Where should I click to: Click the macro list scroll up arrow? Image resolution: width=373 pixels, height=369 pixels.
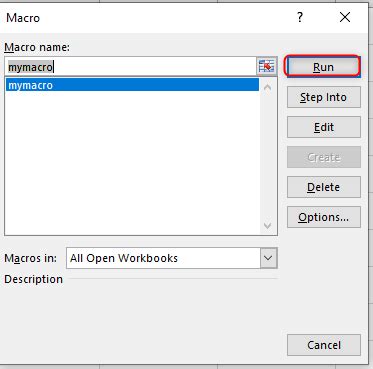[x=268, y=88]
